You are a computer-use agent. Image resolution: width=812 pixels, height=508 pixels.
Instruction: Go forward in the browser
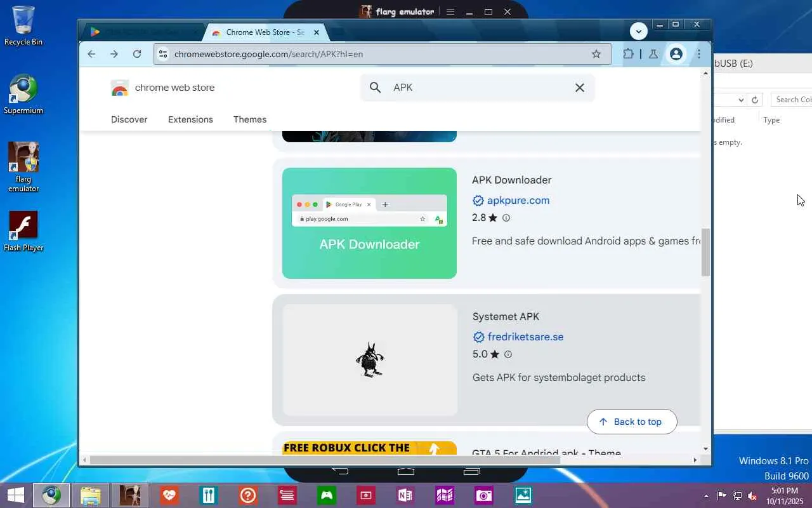(114, 54)
